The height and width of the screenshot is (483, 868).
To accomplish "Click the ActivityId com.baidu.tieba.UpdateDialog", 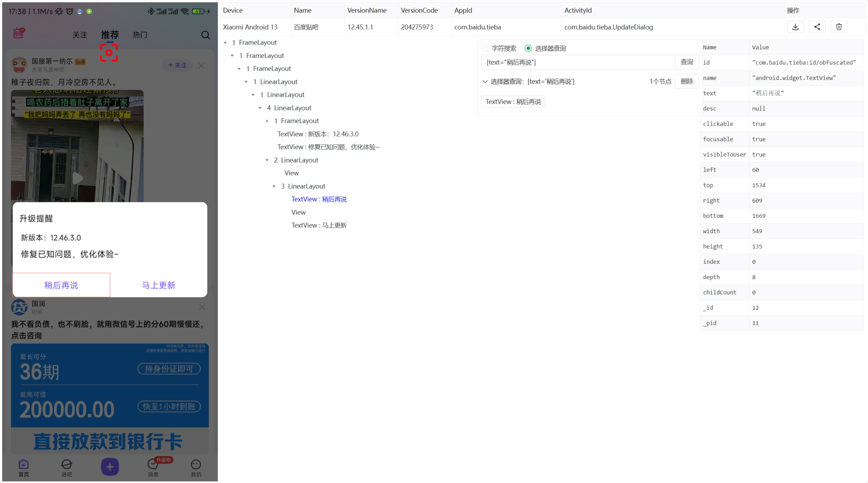I will [608, 27].
